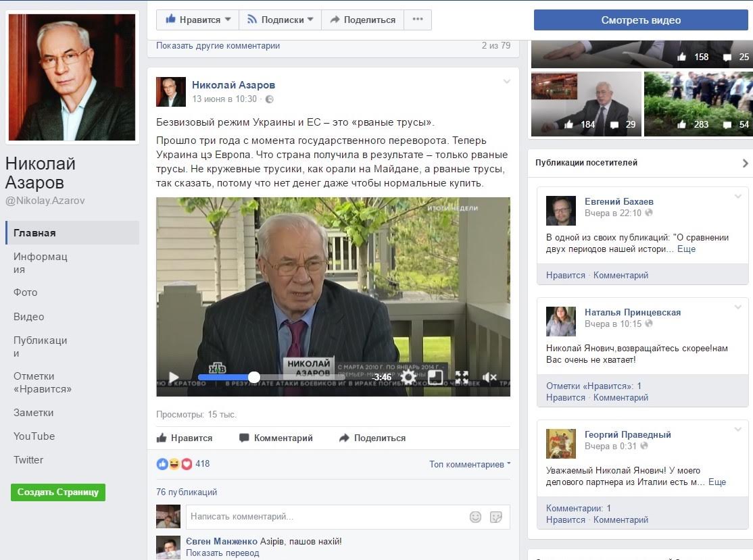Open video thumbnail with 184 likes

tap(586, 104)
